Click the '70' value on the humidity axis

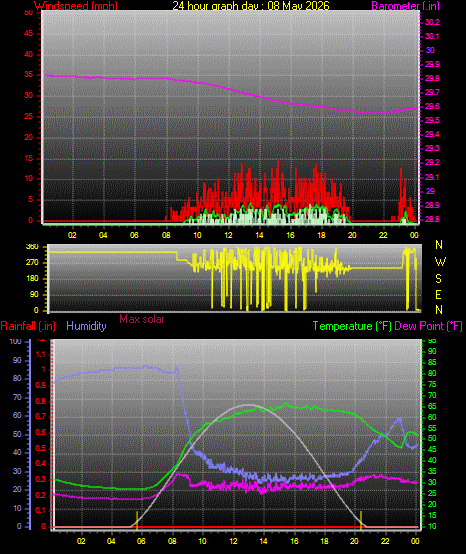pos(17,397)
